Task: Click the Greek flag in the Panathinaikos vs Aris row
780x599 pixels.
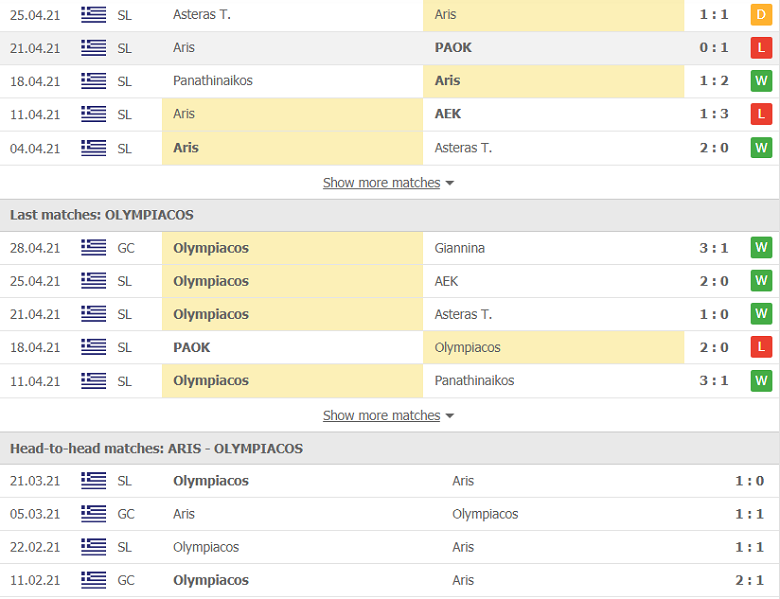Action: 94,81
